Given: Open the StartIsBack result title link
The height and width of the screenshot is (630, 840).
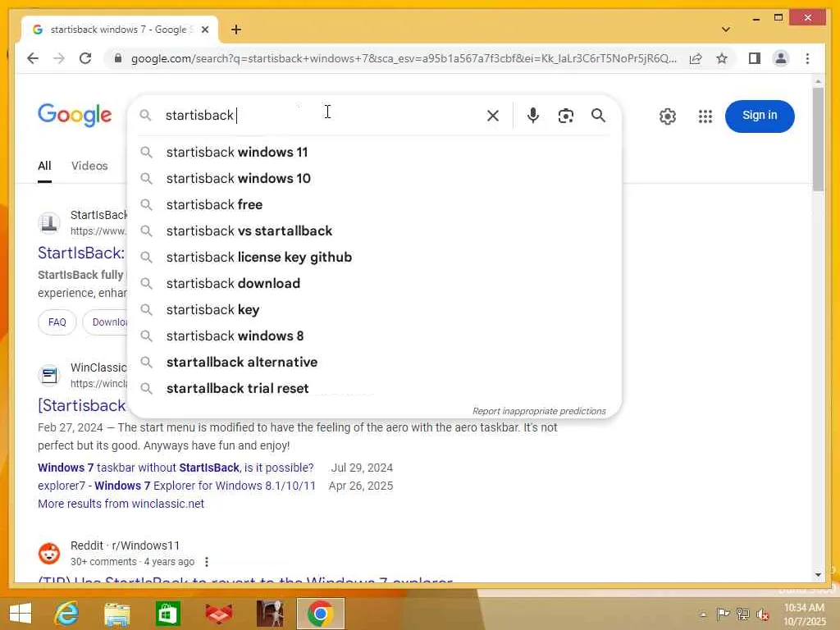Looking at the screenshot, I should click(x=81, y=253).
